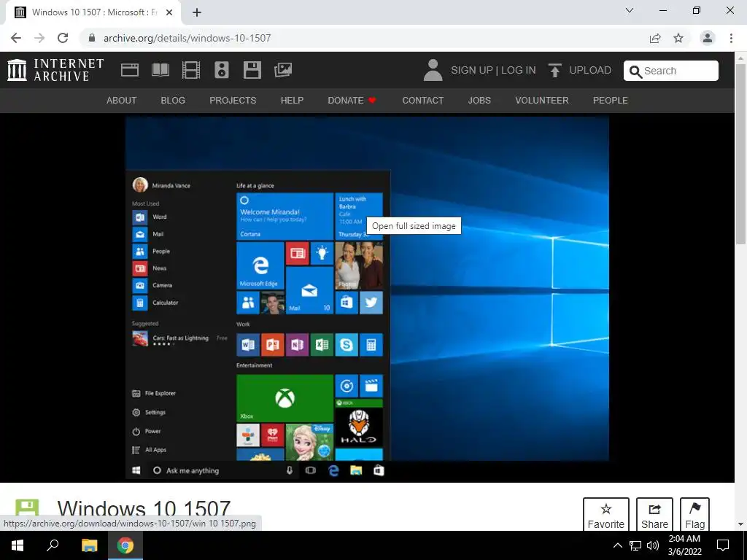Screen dimensions: 747x560
Task: Click Chrome icon on taskbar
Action: click(125, 545)
